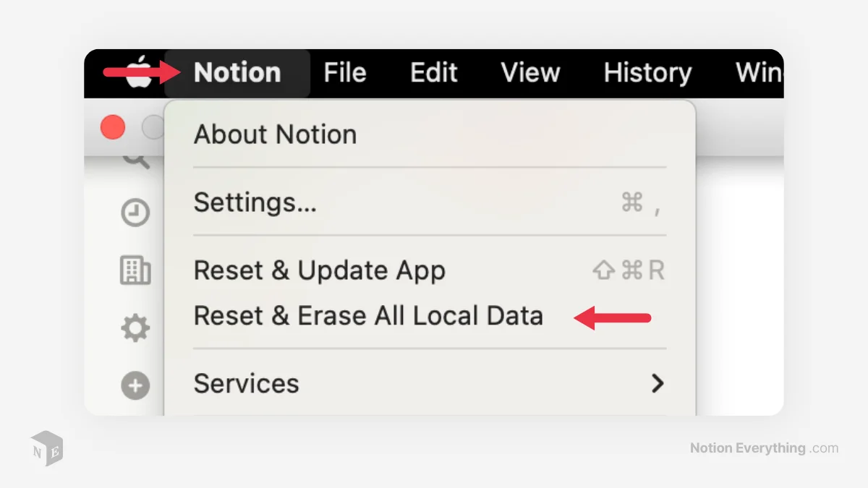
Task: Click the red traffic light button
Action: pos(113,127)
